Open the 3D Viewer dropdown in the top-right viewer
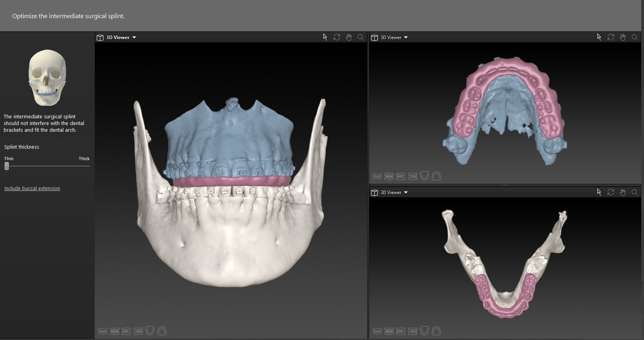Screen dimensions: 644x340 (406, 37)
